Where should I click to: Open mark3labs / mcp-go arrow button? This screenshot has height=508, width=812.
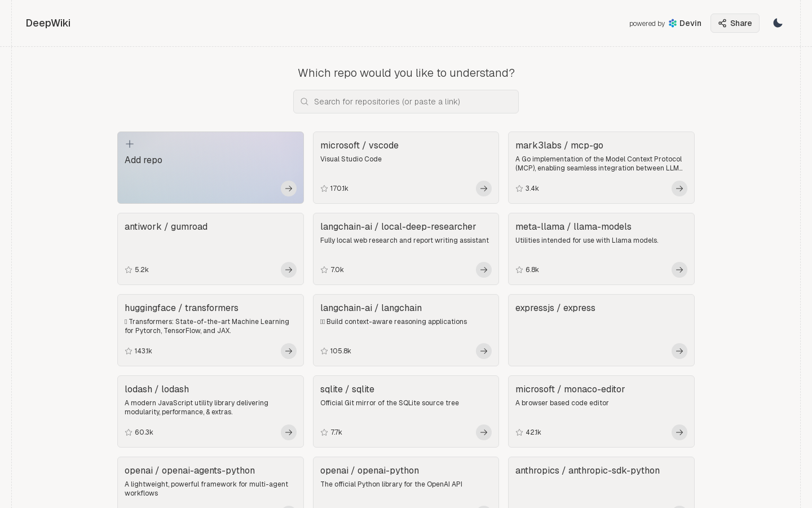coord(679,189)
